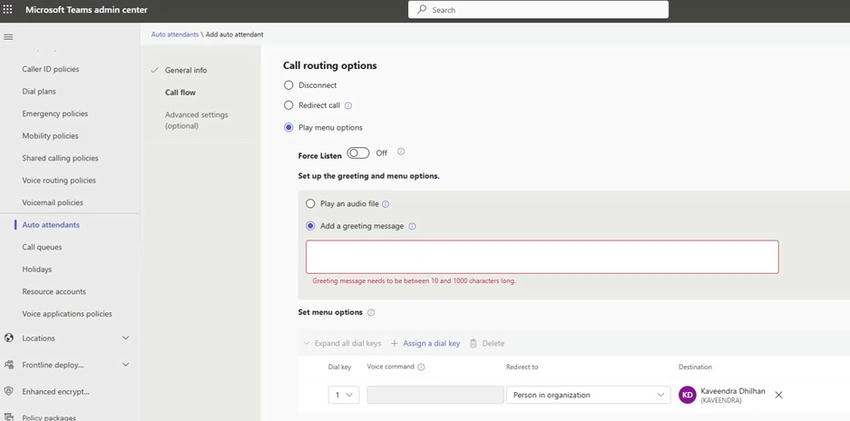Open Resource accounts page
850x421 pixels.
54,292
